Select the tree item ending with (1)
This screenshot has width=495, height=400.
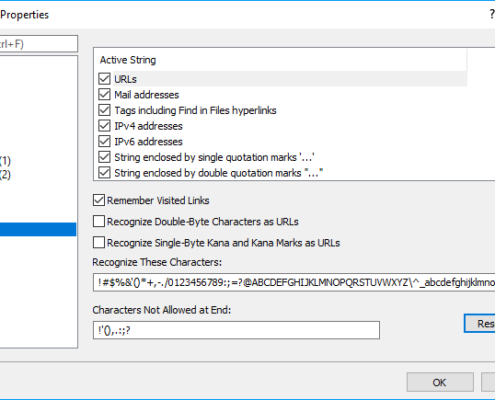6,161
